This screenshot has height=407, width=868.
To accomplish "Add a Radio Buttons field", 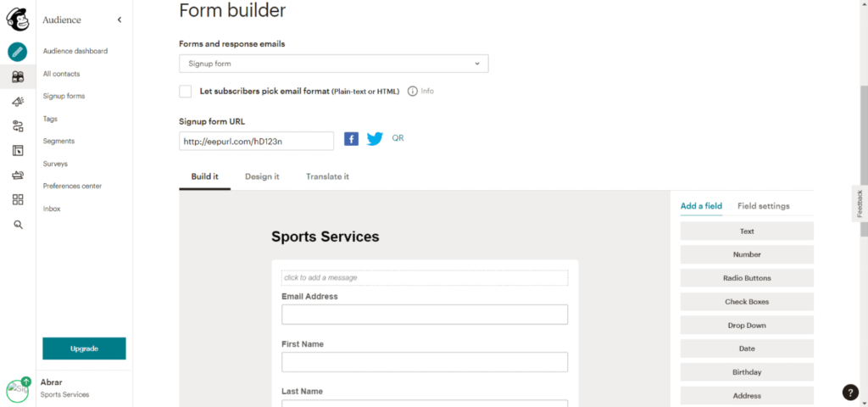I will coord(747,278).
